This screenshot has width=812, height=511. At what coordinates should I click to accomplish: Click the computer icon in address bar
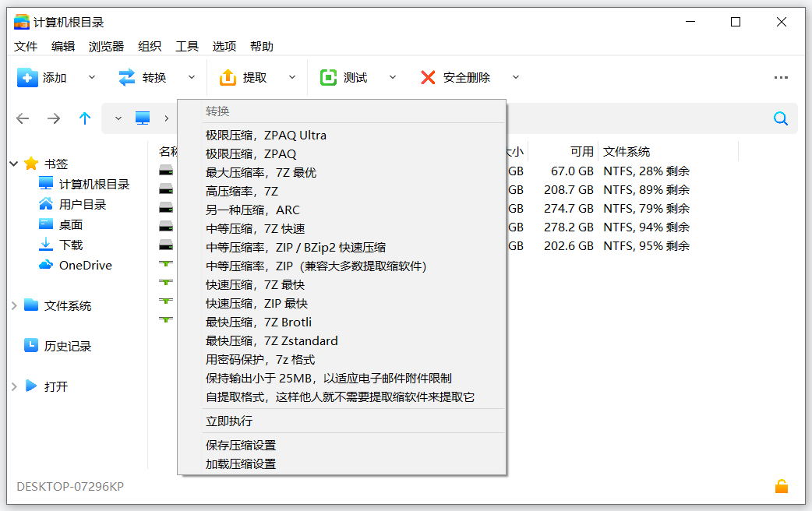[x=143, y=118]
